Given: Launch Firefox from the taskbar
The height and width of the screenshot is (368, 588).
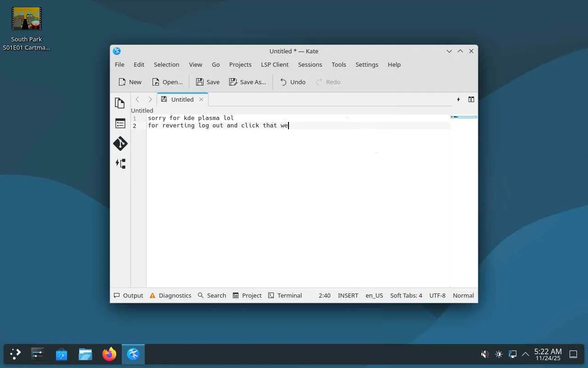Looking at the screenshot, I should click(109, 354).
